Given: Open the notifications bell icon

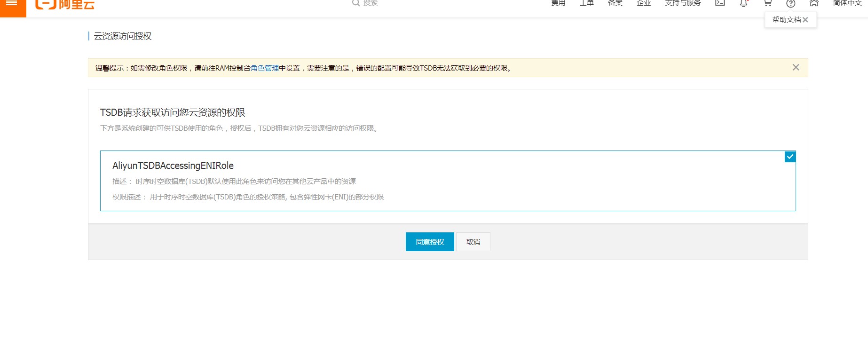Looking at the screenshot, I should pyautogui.click(x=744, y=3).
